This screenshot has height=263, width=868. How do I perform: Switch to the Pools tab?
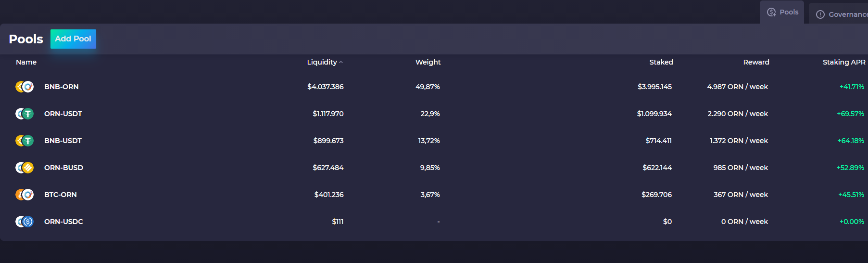pyautogui.click(x=782, y=12)
